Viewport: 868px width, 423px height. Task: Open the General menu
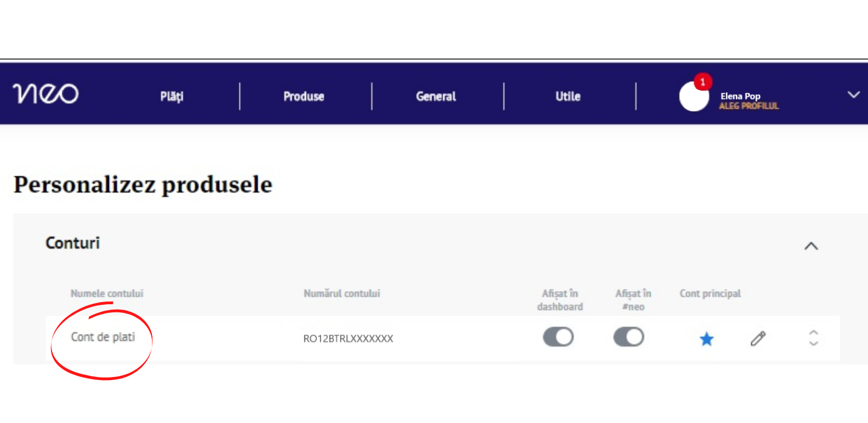pyautogui.click(x=436, y=97)
